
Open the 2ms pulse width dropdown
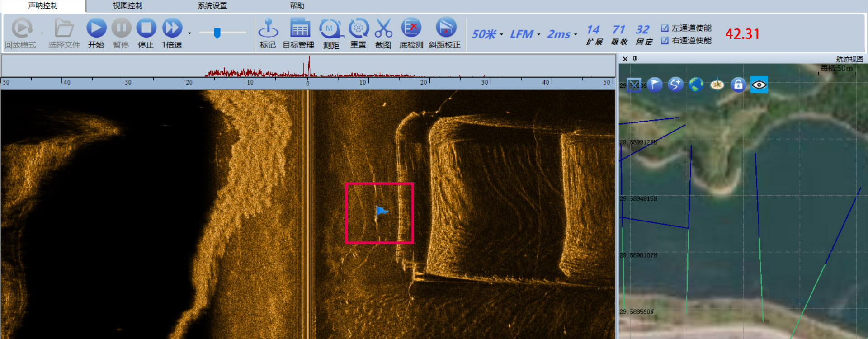pos(562,34)
